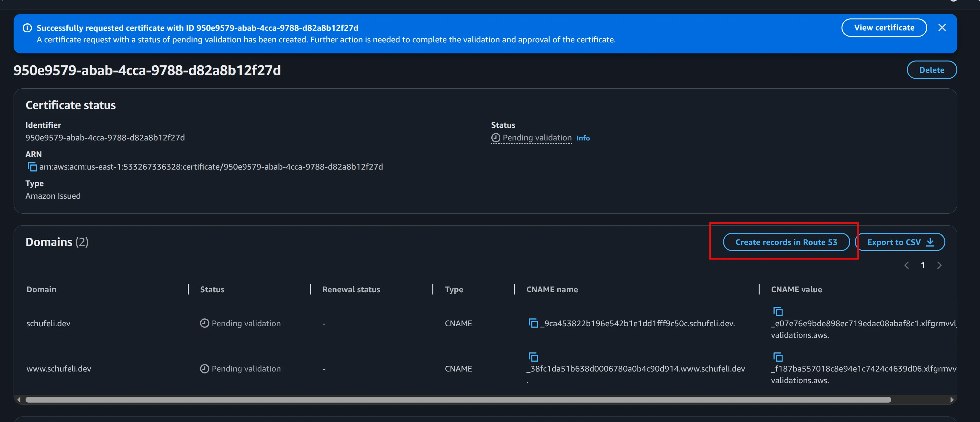980x422 pixels.
Task: Open the Info link beside status
Action: tap(583, 138)
